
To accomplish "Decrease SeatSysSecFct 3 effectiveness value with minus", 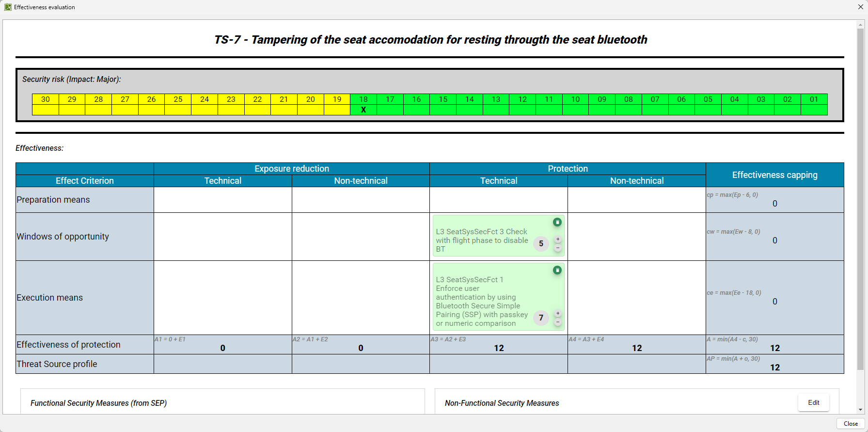I will pyautogui.click(x=558, y=248).
